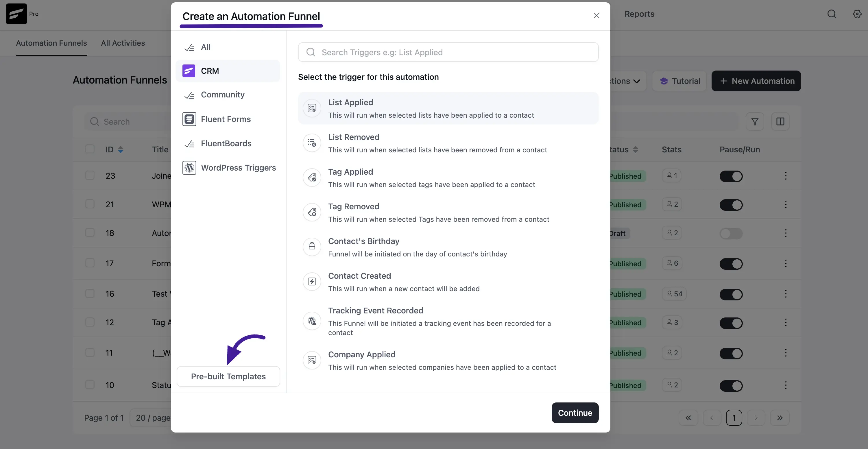This screenshot has width=868, height=449.
Task: Click the next page arrow button
Action: point(756,418)
